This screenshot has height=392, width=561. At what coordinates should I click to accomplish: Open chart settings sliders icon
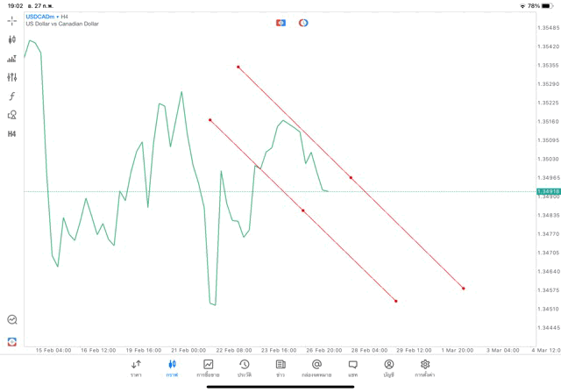click(x=12, y=77)
